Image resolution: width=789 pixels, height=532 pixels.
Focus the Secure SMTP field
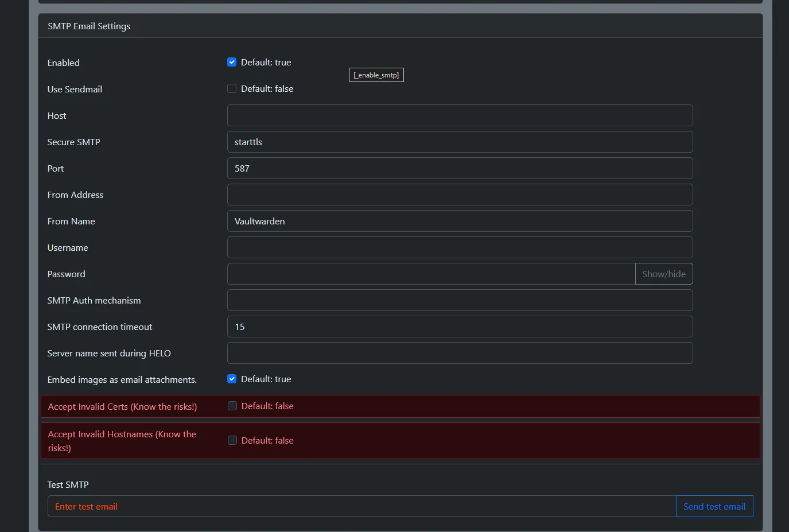tap(460, 142)
